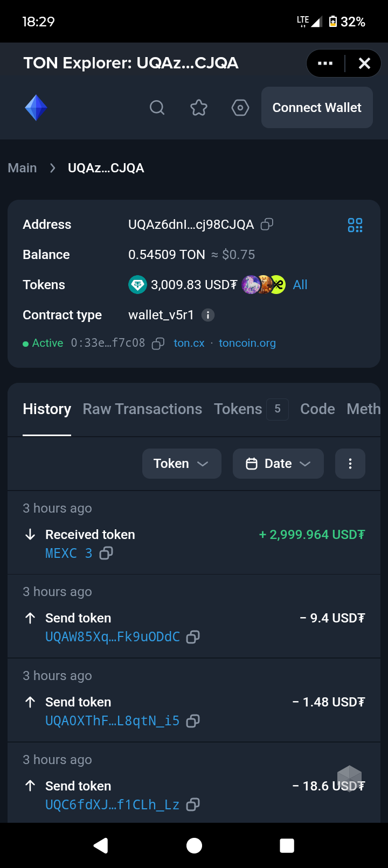Switch to the Code tab
Screen dimensions: 388x868
[x=317, y=409]
